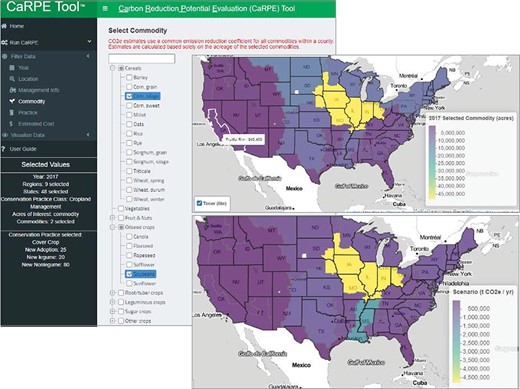
Task: Click the 2017 Selected Commodity legend color bar
Action: tap(432, 162)
